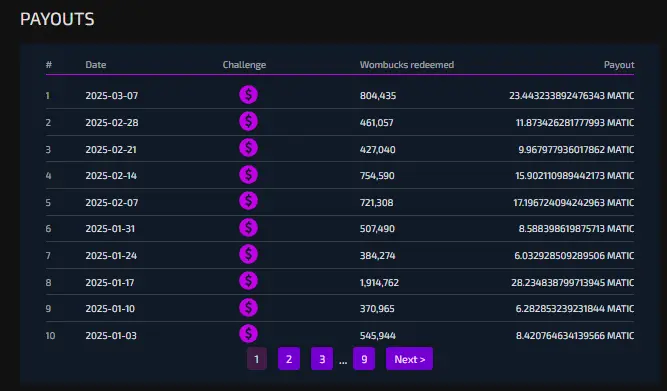Select date 2025-02-07

tap(112, 203)
